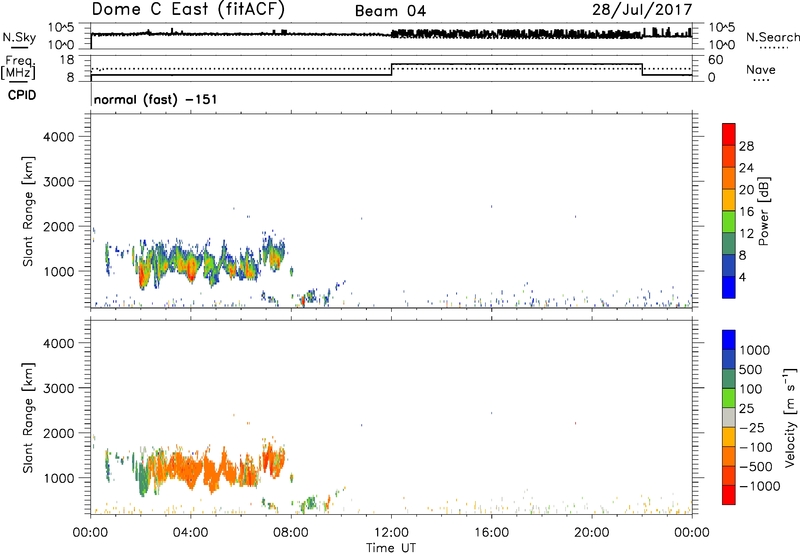
Task: Click the '28' power colorbar value
Action: (x=746, y=146)
